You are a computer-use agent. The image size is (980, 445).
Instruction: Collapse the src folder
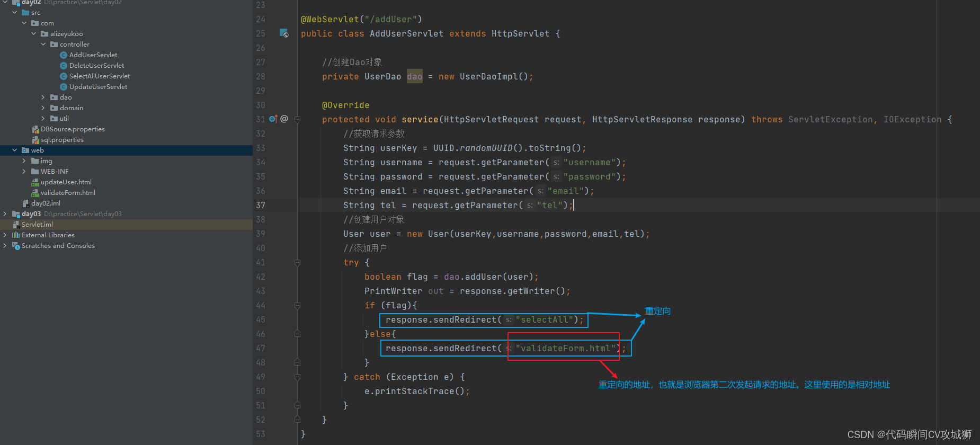(x=15, y=13)
